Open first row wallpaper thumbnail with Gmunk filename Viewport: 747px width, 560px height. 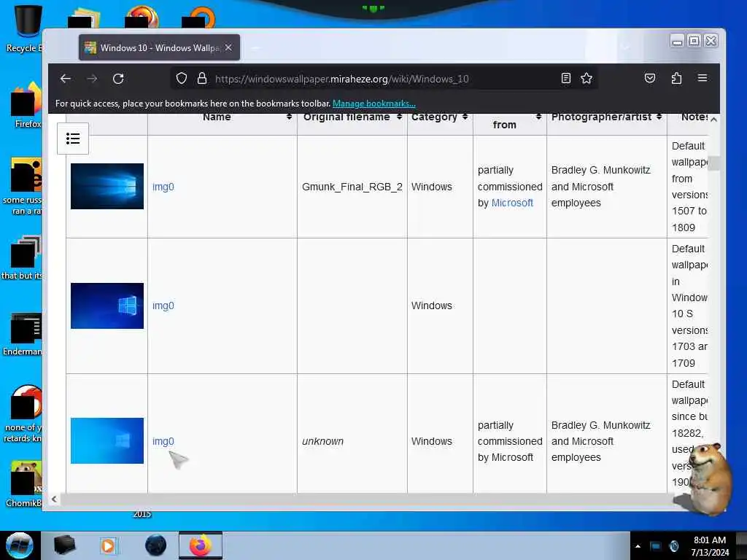click(107, 186)
